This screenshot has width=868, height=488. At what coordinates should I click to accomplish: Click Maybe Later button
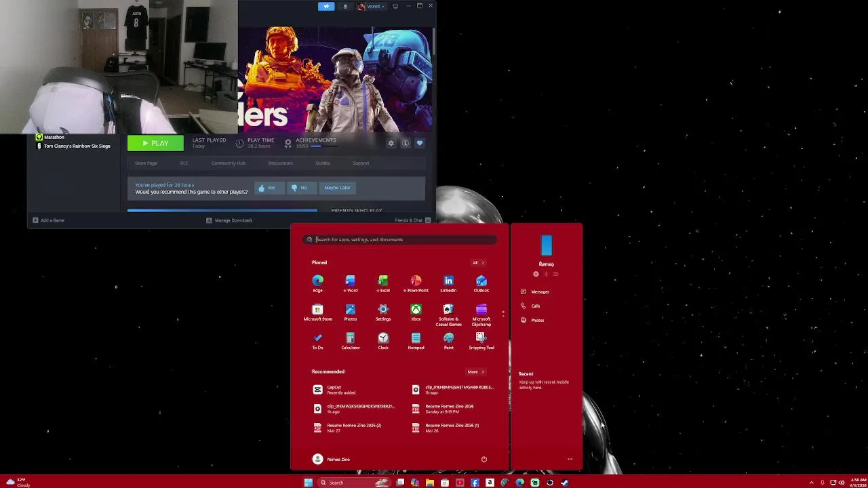click(x=337, y=188)
